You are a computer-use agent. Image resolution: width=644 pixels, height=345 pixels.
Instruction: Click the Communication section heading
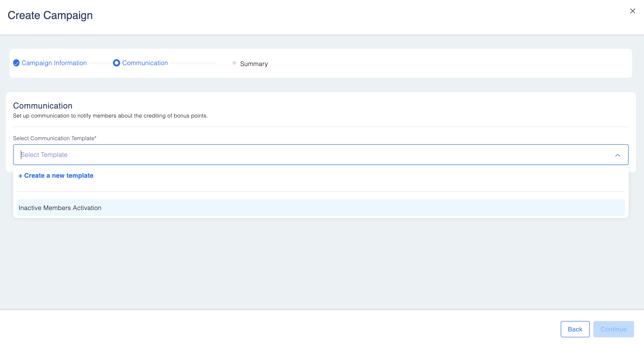tap(43, 106)
